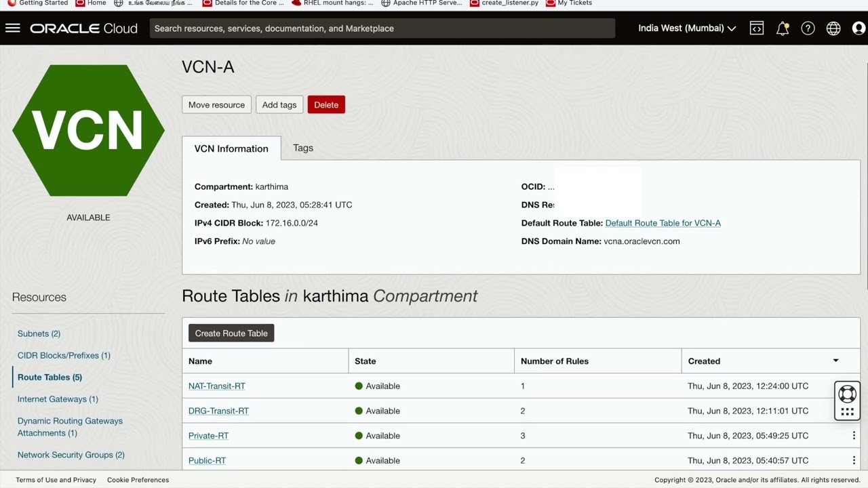Go to Internet Gateways (1)
This screenshot has width=868, height=488.
[58, 399]
